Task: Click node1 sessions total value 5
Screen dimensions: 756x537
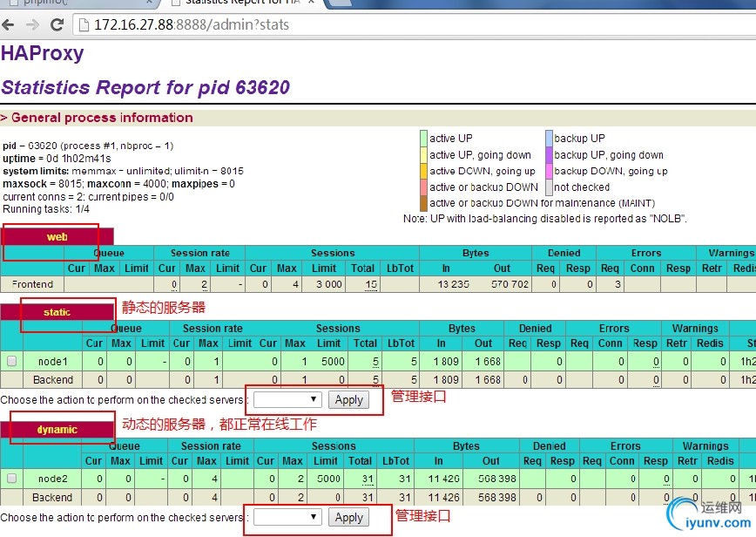Action: click(375, 362)
